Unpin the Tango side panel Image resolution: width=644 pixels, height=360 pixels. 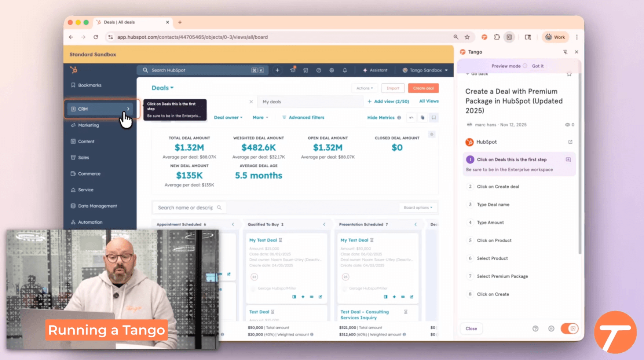pyautogui.click(x=565, y=52)
